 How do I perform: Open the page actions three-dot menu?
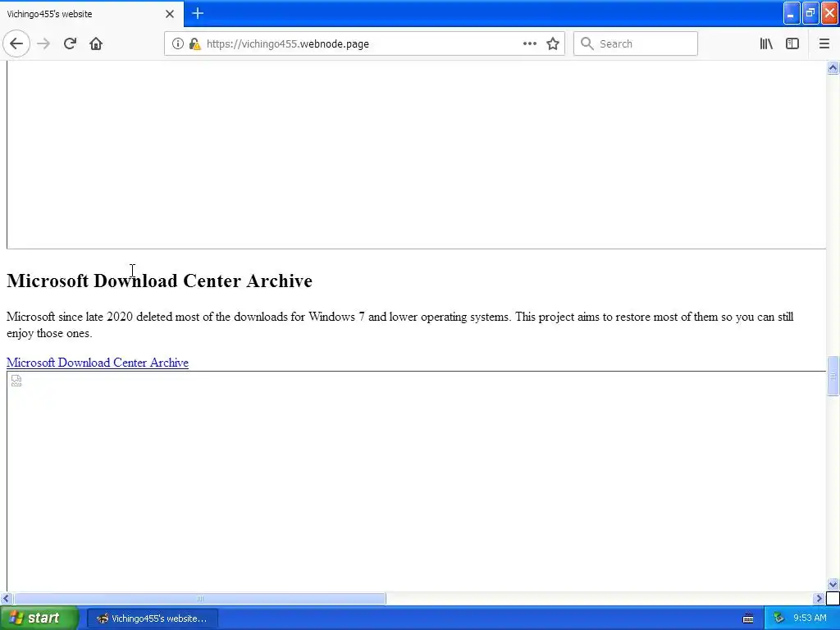click(529, 43)
